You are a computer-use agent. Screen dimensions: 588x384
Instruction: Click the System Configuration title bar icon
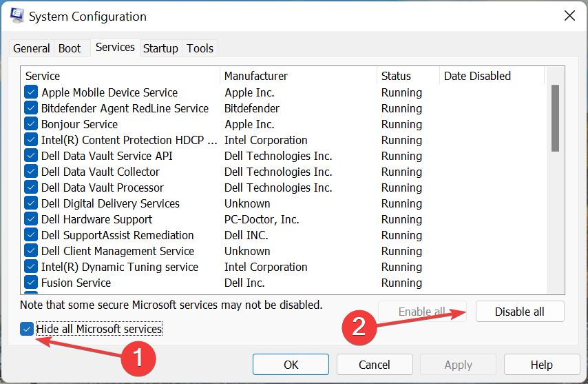pos(18,16)
